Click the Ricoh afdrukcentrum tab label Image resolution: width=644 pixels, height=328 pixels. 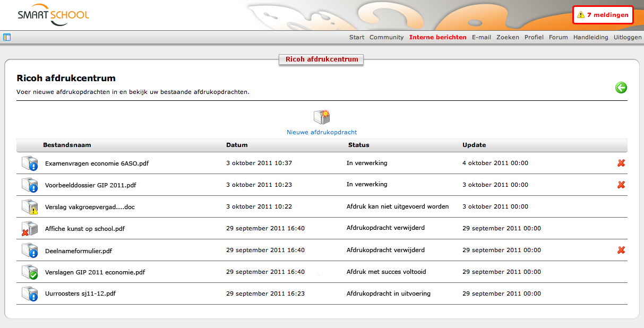tap(322, 59)
